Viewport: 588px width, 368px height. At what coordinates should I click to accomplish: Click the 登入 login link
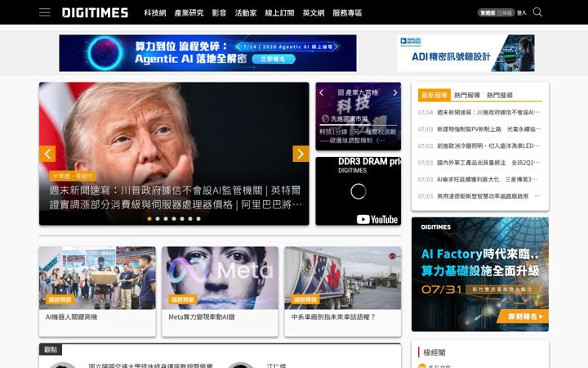[x=522, y=13]
